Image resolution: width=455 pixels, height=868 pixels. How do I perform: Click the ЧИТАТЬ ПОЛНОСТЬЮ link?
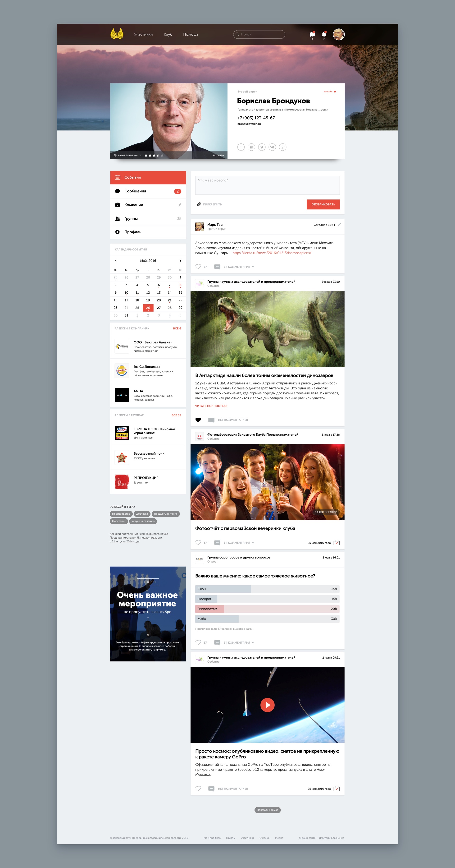(x=210, y=406)
